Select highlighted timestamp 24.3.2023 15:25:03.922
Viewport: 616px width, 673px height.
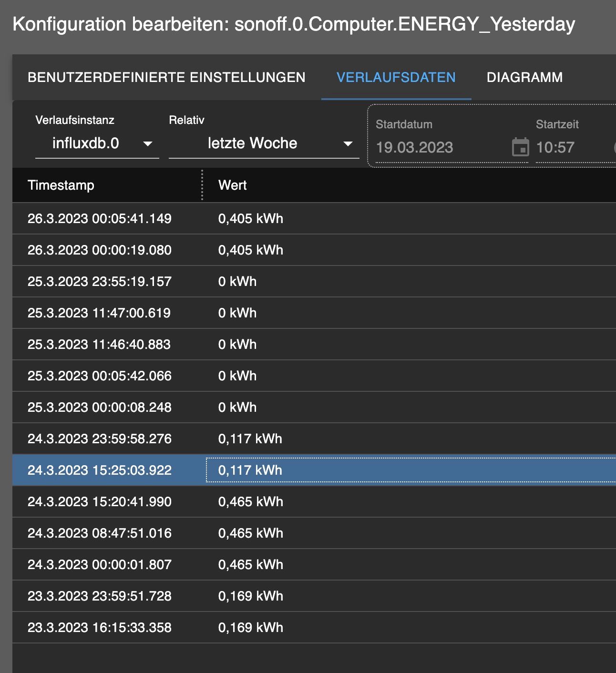(100, 470)
